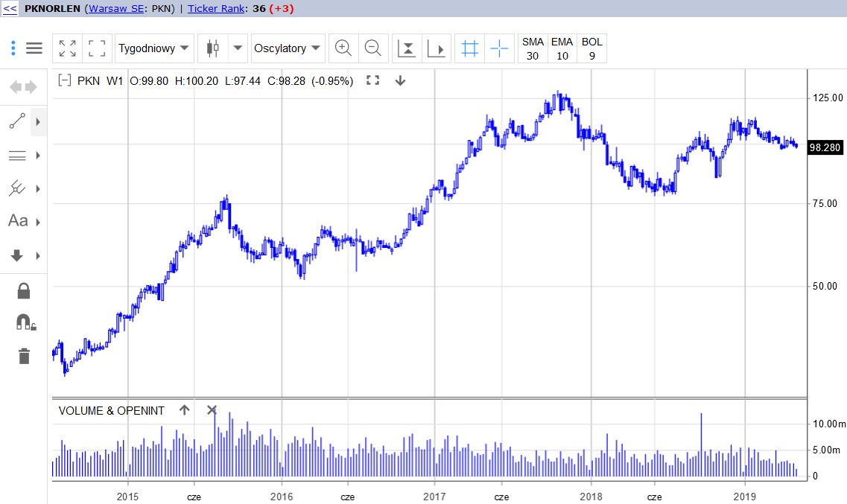Viewport: 847px width, 504px height.
Task: Click the 50.00 price axis label
Action: (x=825, y=286)
